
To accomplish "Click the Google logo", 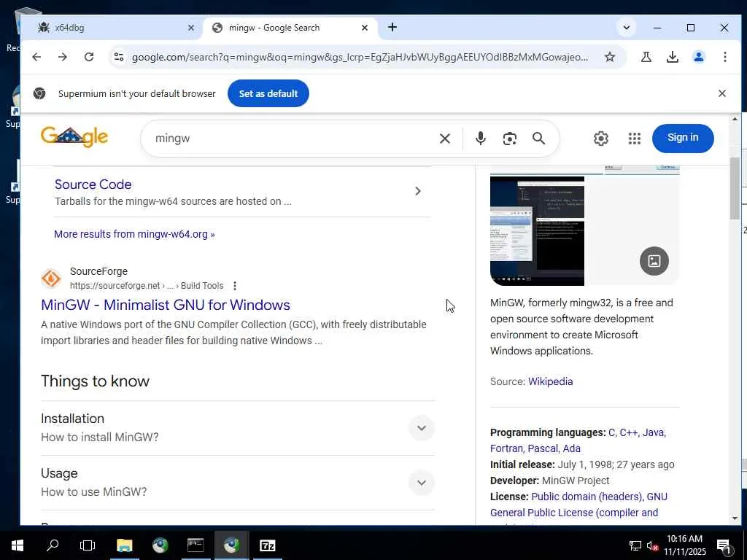I will coord(74,137).
